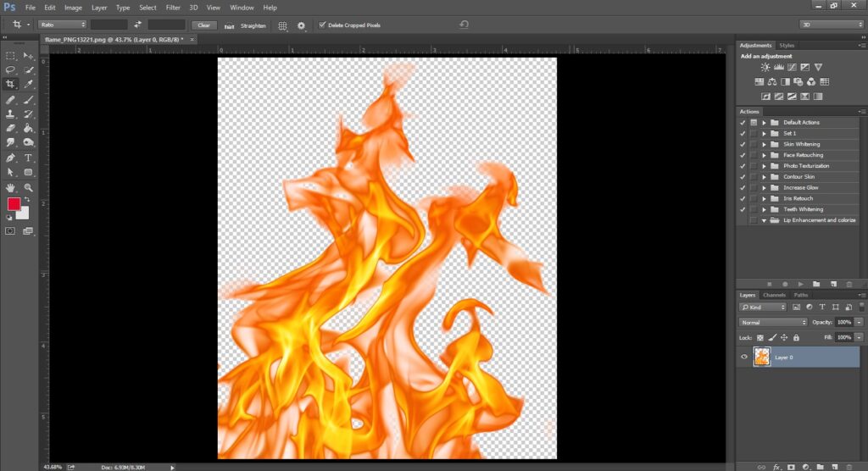This screenshot has width=868, height=471.
Task: Select the Horizontal Type tool
Action: tap(28, 158)
